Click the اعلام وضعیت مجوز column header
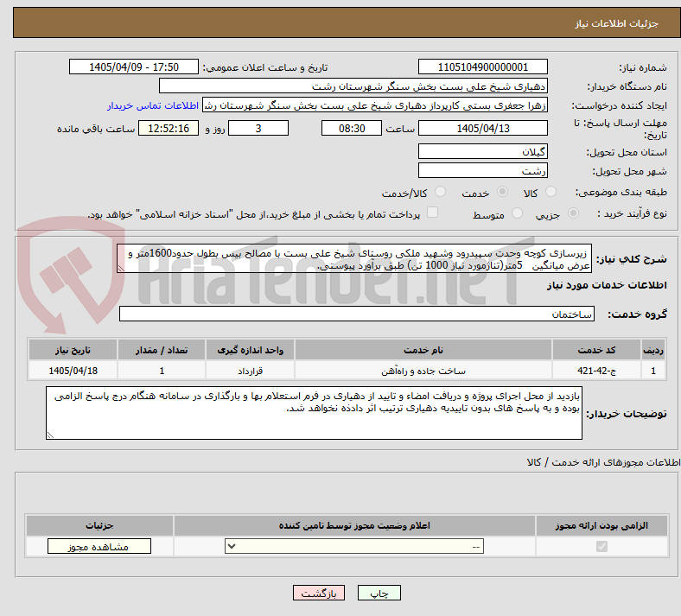Viewport: 681px width, 616px height. (x=354, y=525)
